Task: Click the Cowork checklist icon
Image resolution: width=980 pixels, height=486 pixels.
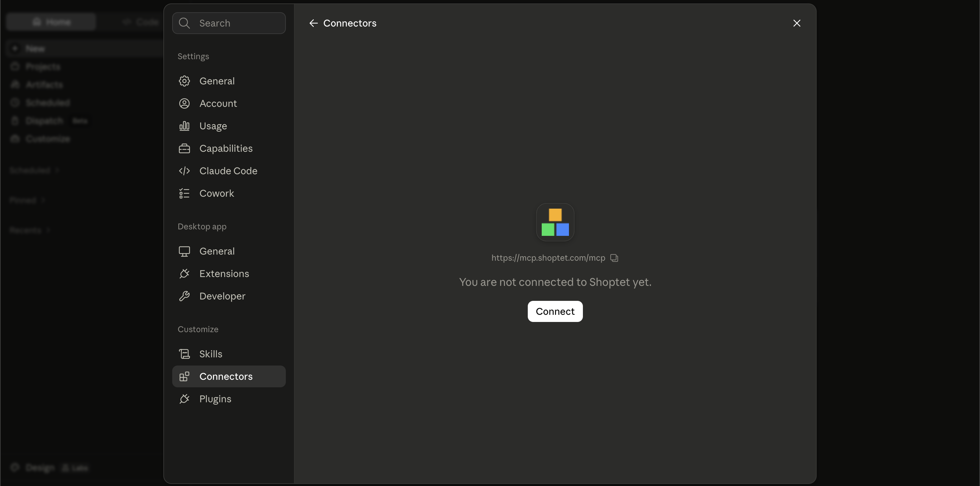Action: (184, 193)
